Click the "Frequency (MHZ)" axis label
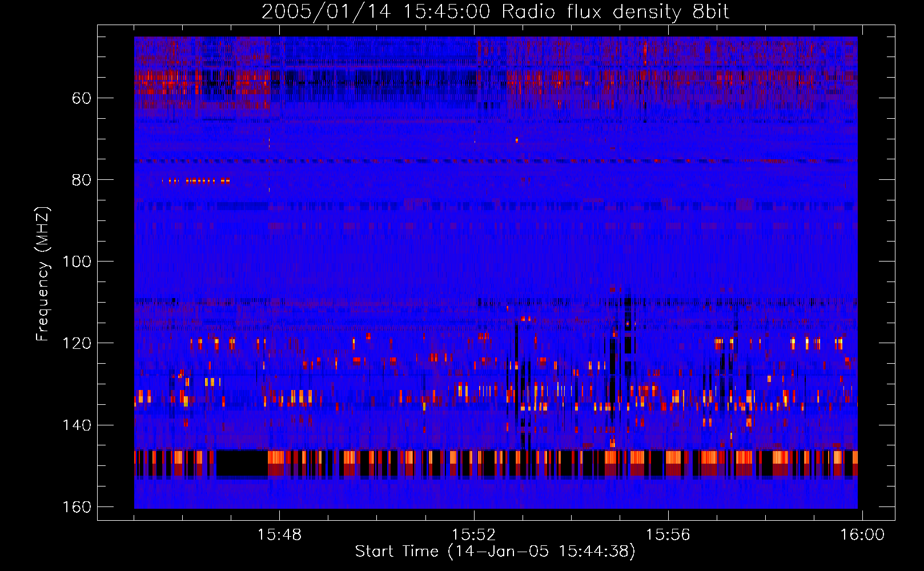 43,274
